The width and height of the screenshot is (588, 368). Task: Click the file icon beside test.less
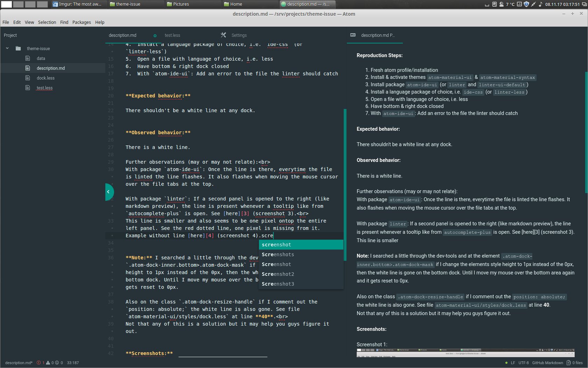tap(28, 88)
